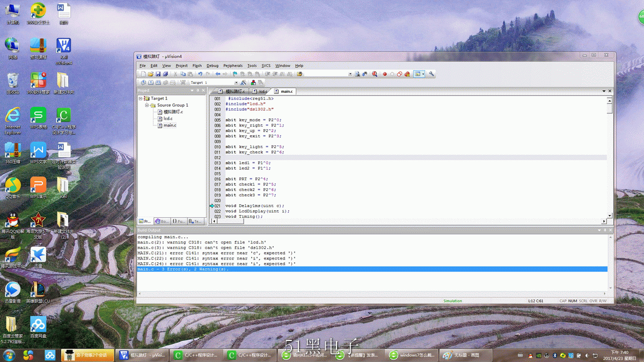Open the Project menu
This screenshot has height=362, width=644.
(182, 65)
